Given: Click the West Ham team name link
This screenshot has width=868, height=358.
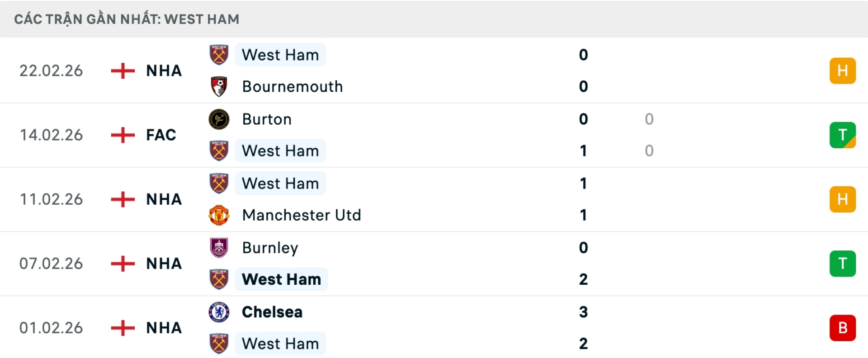Looking at the screenshot, I should (280, 55).
